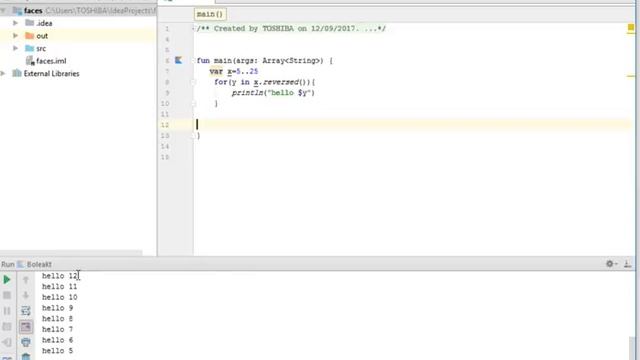
Task: Select the src folder
Action: tap(41, 49)
